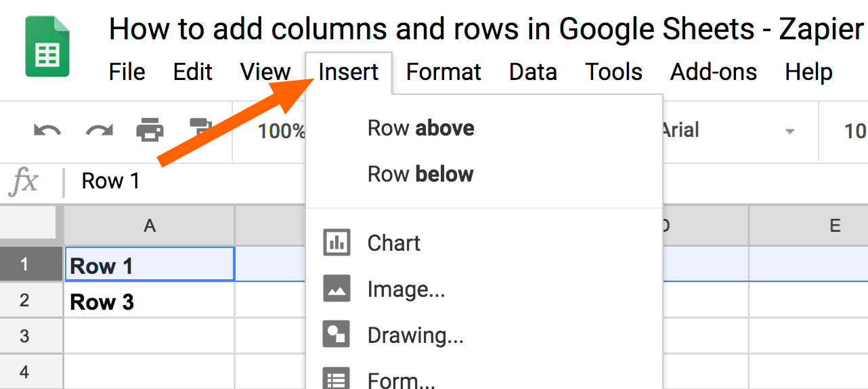Image resolution: width=868 pixels, height=389 pixels.
Task: Open the 100% zoom dropdown
Action: [280, 131]
